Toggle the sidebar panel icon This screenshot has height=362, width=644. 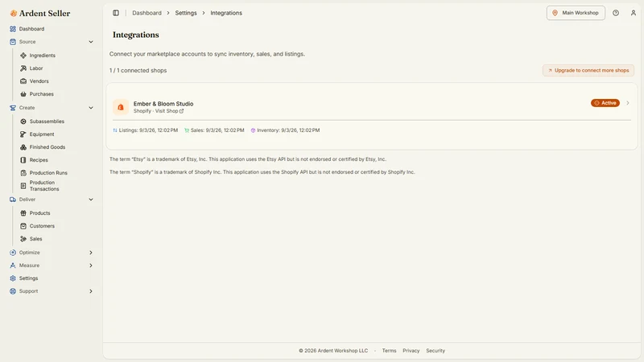[x=116, y=13]
